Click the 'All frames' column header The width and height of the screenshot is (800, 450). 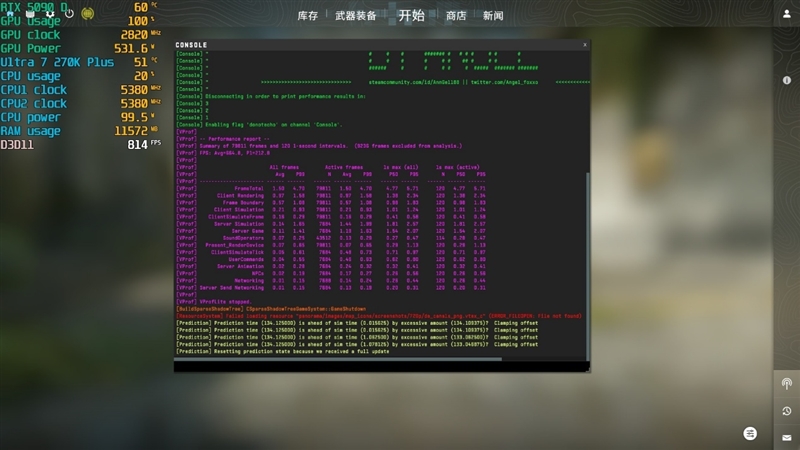point(284,167)
